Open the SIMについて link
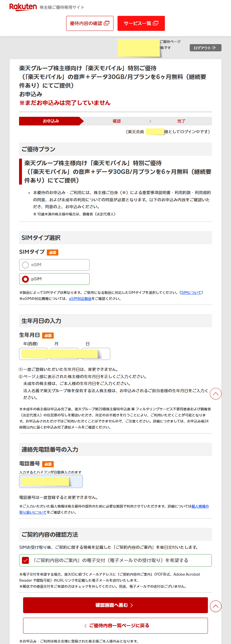Screen dimensions: 231x644 [x=191, y=292]
